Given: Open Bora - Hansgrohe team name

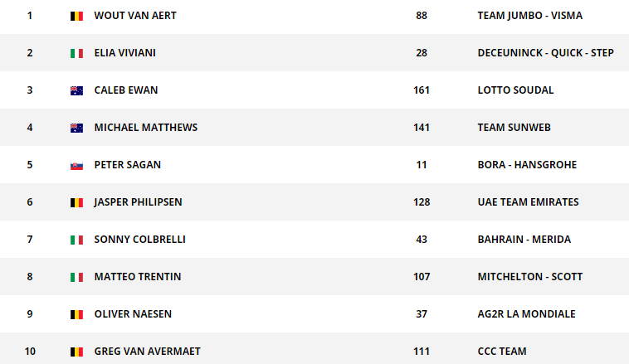Looking at the screenshot, I should click(527, 165).
